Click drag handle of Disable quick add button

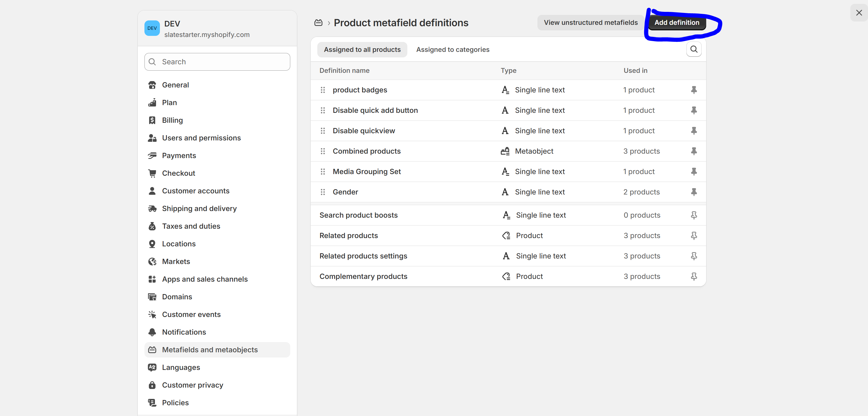(323, 110)
